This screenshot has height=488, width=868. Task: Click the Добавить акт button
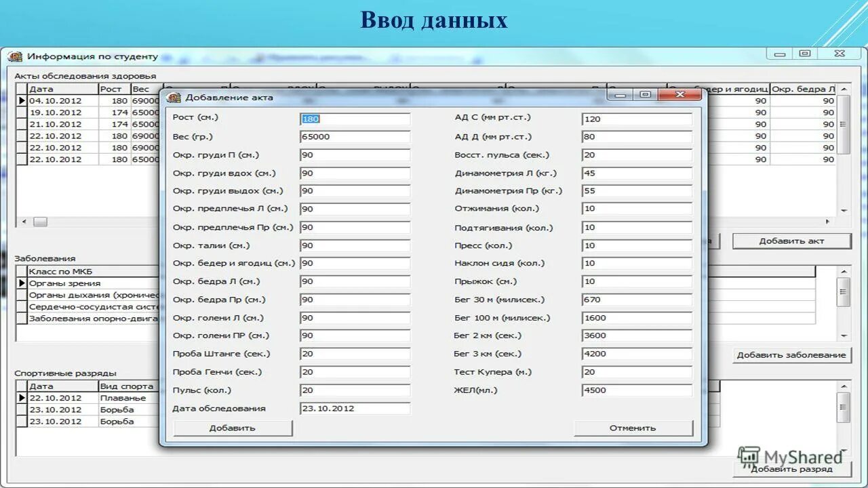point(791,241)
